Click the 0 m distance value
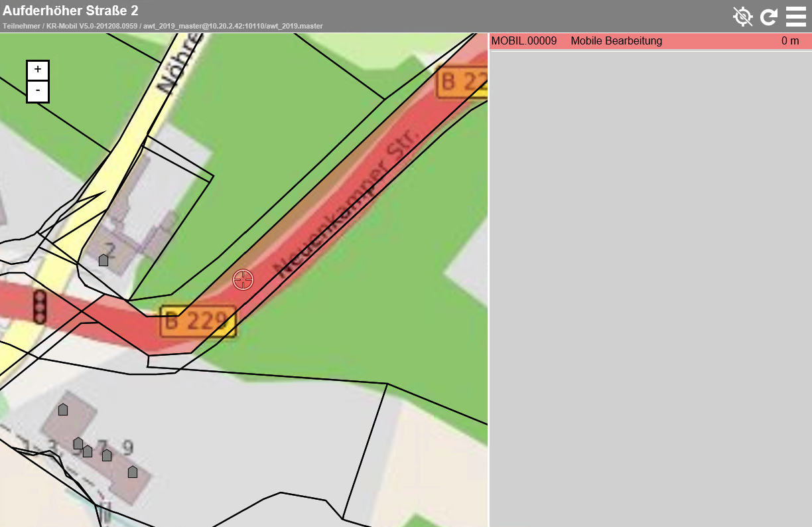The image size is (812, 527). coord(789,41)
